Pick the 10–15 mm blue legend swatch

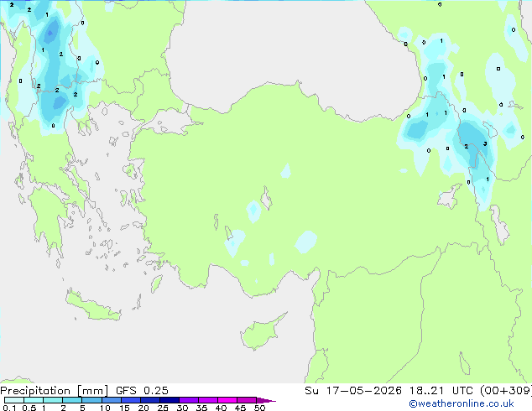(111, 400)
